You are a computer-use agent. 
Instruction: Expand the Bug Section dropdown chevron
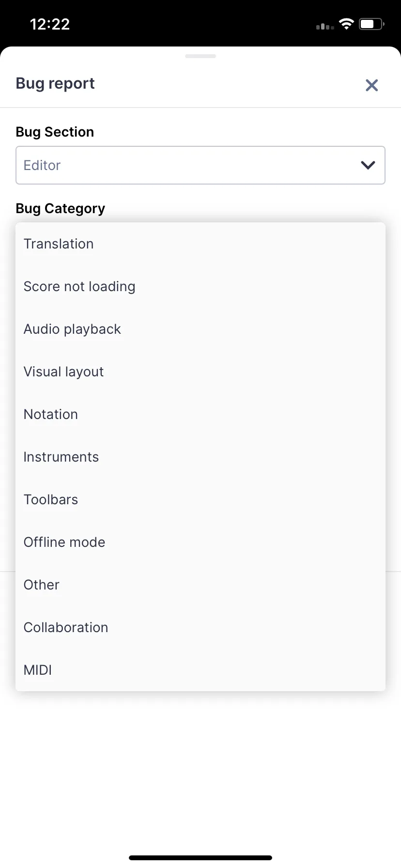[368, 165]
